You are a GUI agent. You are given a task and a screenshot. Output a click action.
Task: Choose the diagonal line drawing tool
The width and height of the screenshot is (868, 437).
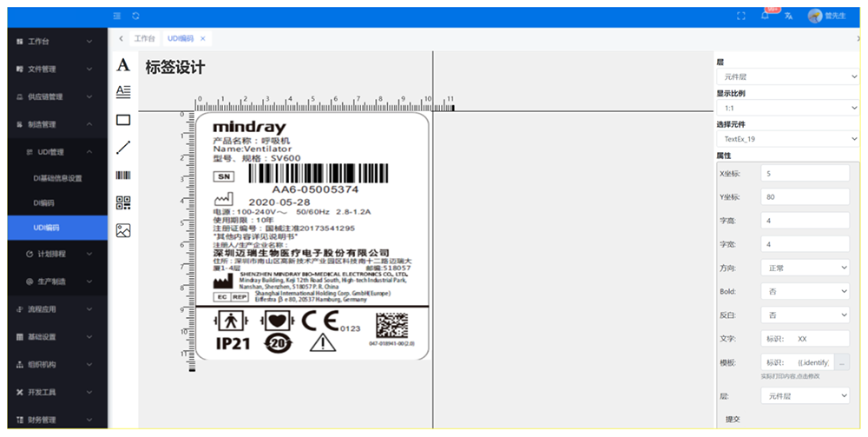click(123, 148)
